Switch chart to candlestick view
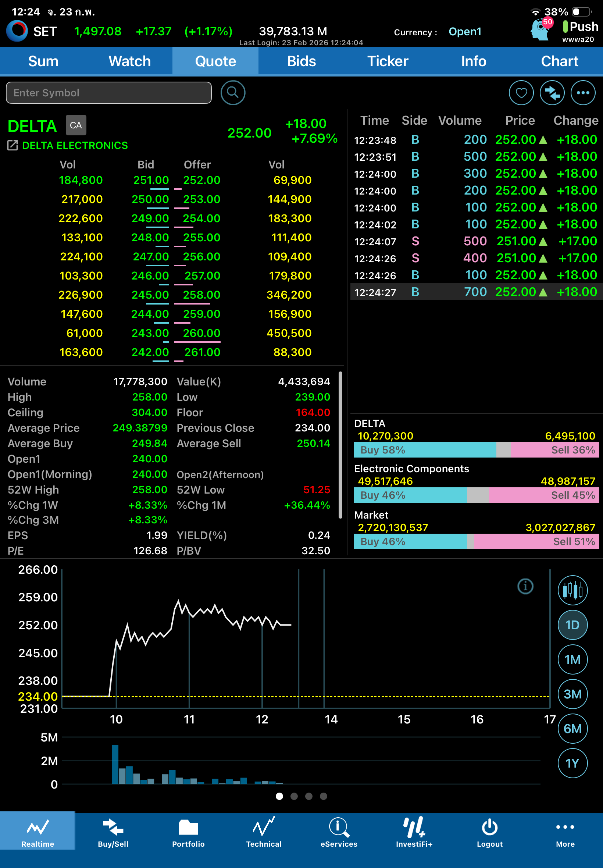The image size is (603, 868). point(572,590)
